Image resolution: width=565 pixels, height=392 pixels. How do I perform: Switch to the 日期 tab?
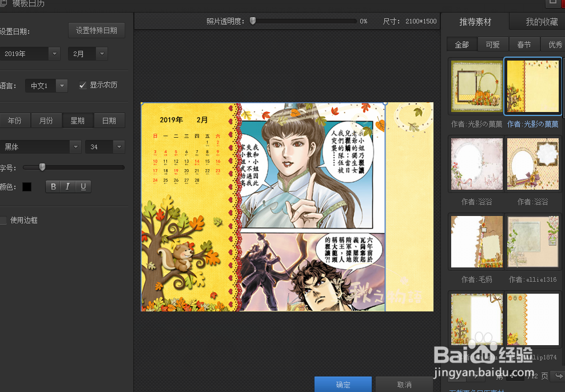point(109,121)
